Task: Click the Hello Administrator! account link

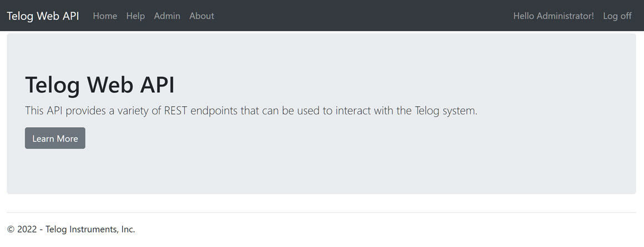Action: 554,16
